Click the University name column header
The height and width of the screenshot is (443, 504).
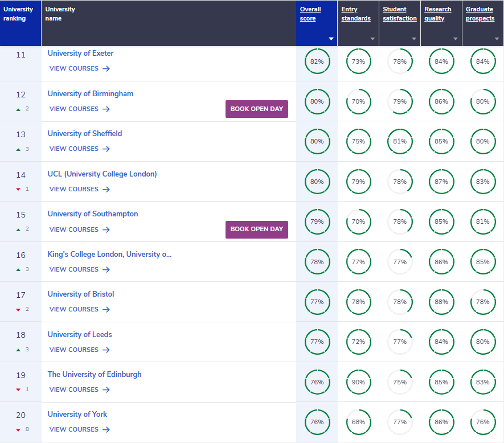(169, 23)
